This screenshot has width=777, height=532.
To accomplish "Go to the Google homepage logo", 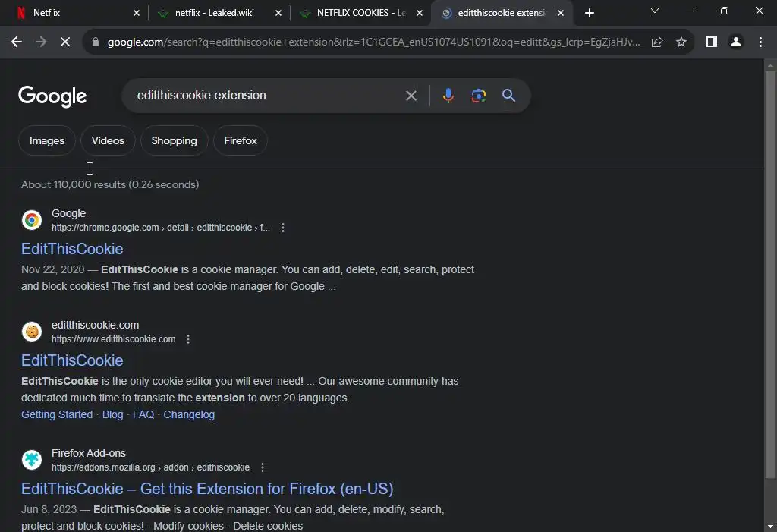I will pos(52,96).
